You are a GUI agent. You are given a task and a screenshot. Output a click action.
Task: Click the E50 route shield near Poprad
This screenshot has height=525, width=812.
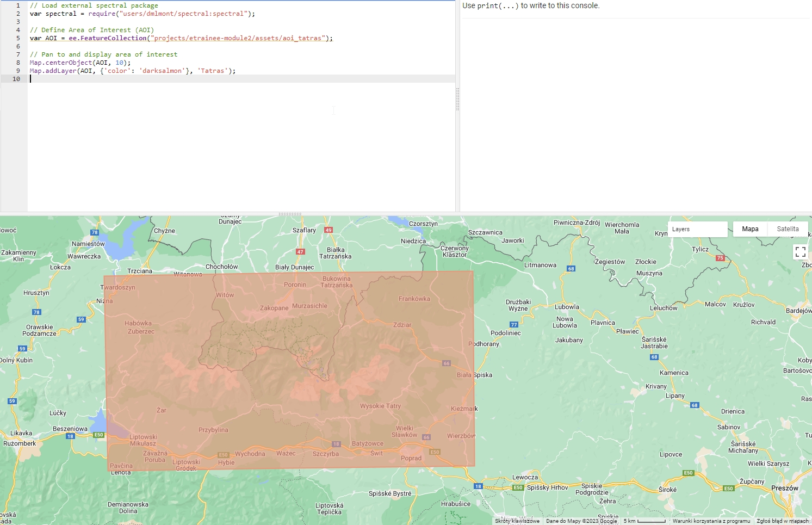click(x=435, y=451)
